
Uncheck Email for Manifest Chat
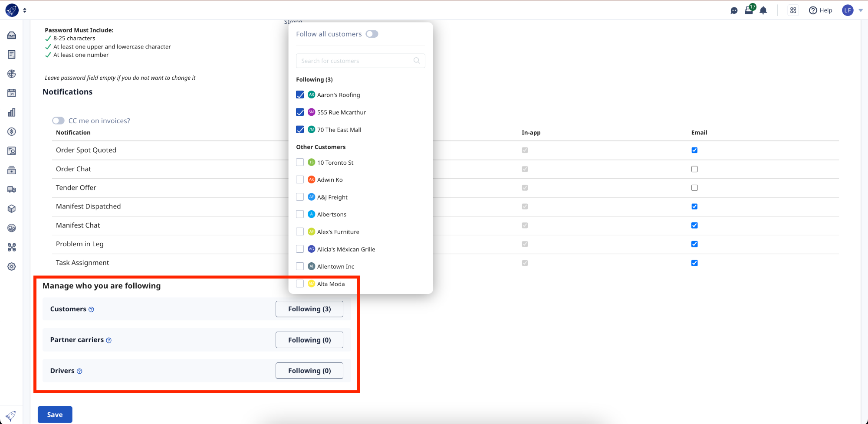pos(694,225)
